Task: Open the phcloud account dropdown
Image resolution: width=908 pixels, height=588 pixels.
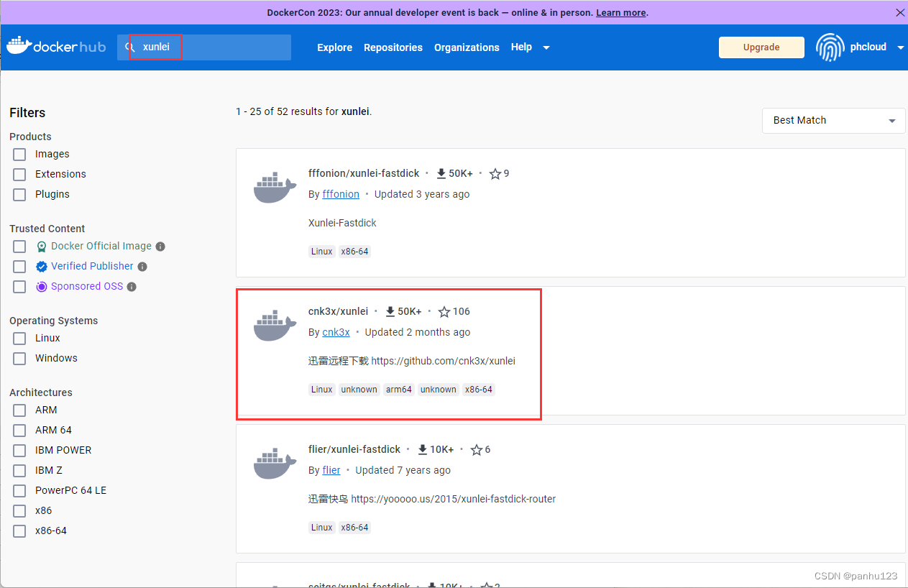Action: 901,48
